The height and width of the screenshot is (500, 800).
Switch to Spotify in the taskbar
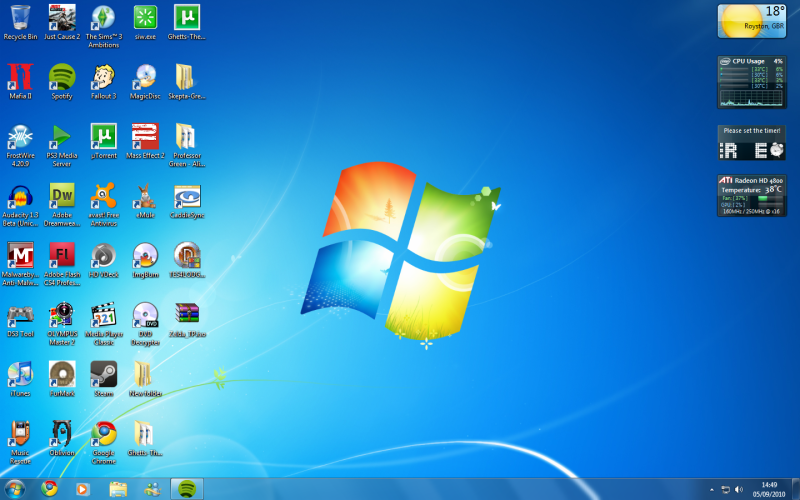coord(187,489)
